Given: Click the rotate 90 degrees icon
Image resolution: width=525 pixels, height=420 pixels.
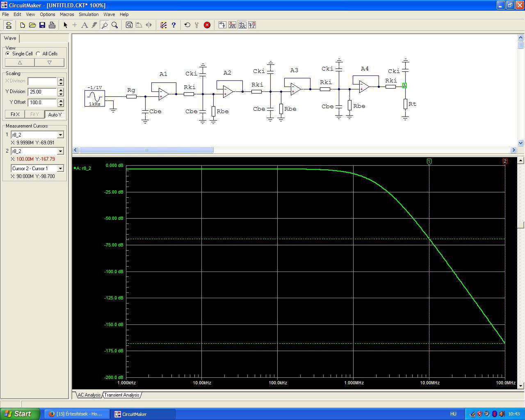Looking at the screenshot, I should 139,25.
